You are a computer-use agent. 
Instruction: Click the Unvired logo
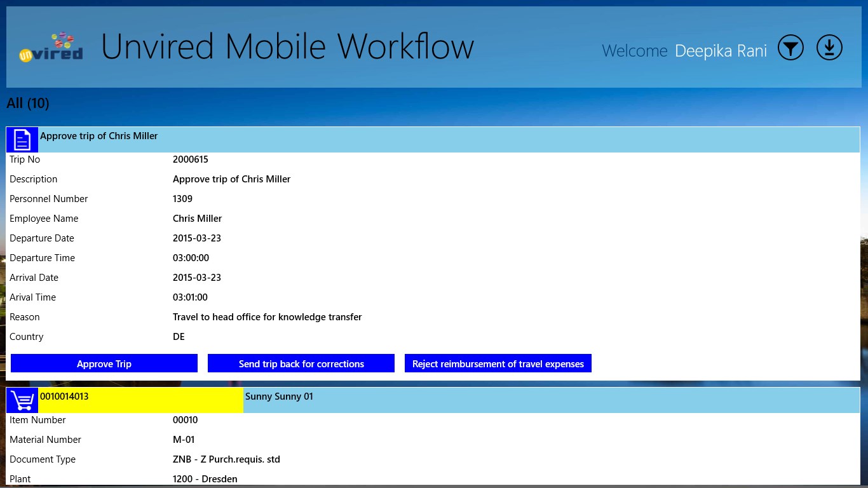[51, 48]
